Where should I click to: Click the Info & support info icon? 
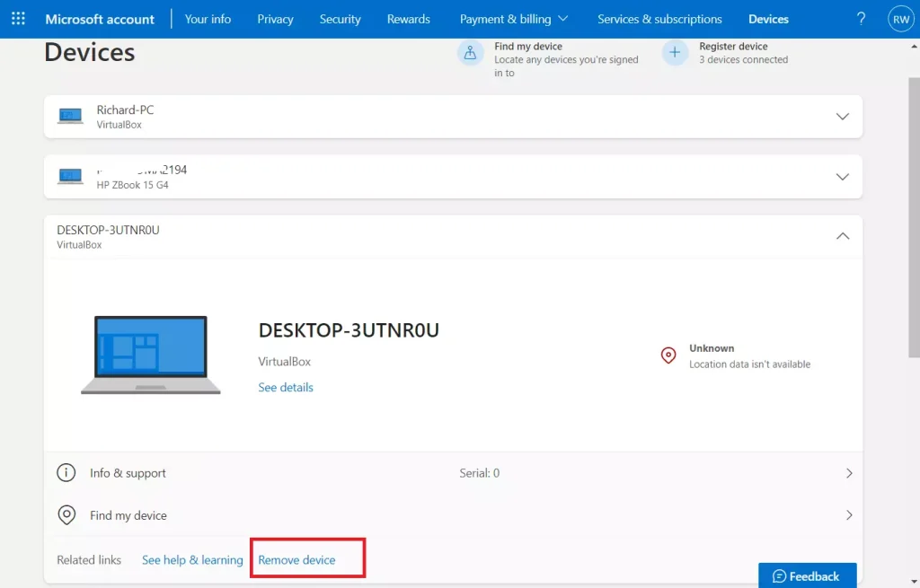pyautogui.click(x=66, y=472)
